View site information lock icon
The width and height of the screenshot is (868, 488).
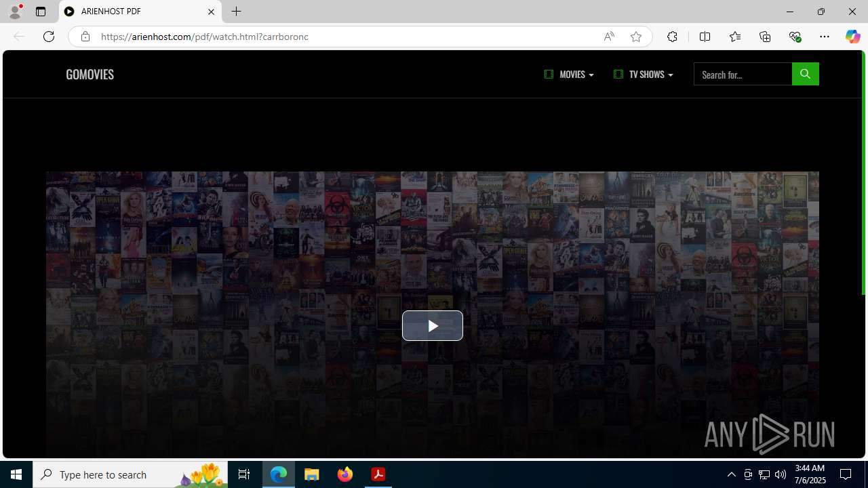85,37
